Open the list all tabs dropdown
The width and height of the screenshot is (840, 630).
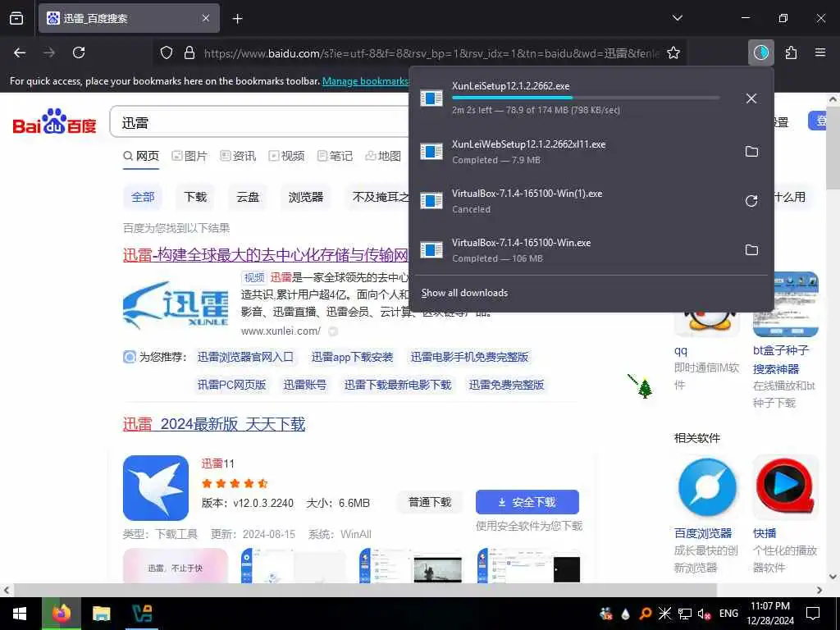[x=677, y=18]
